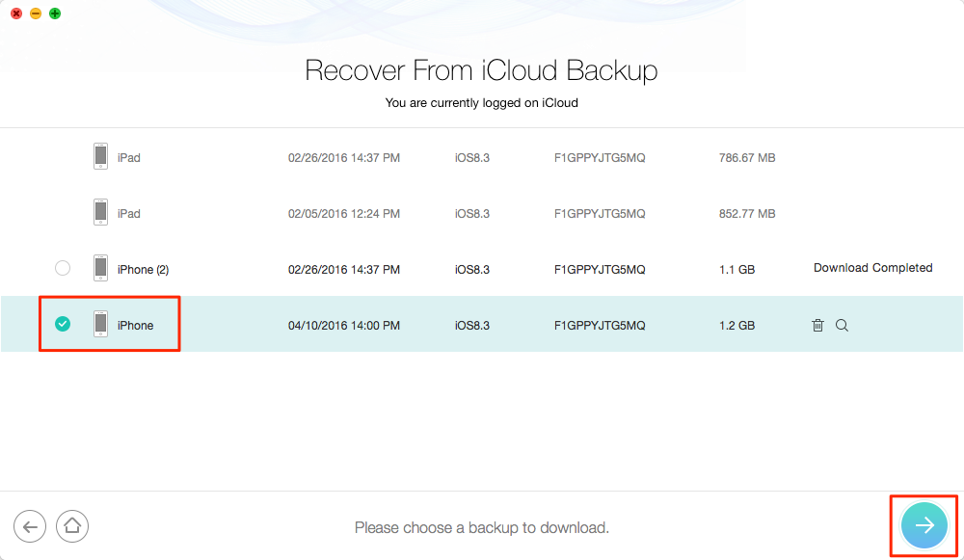Click the date 04/10/2016 14:00 PM
The image size is (964, 560).
coord(344,325)
